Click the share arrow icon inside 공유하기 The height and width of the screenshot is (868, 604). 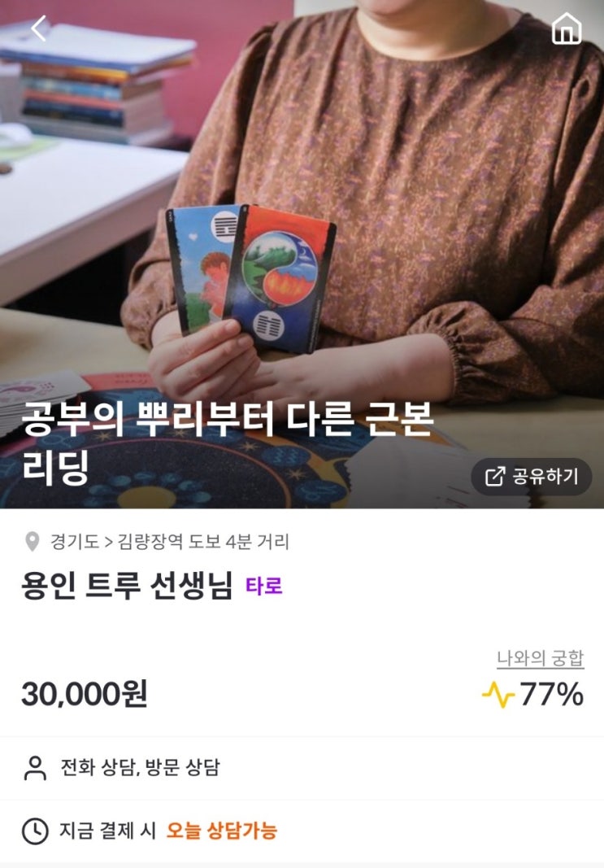click(x=494, y=477)
